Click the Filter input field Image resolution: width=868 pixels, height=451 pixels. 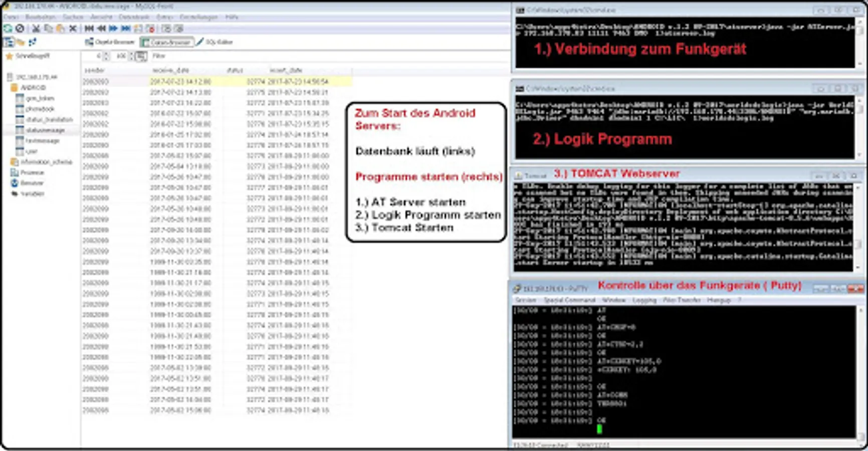tap(331, 56)
